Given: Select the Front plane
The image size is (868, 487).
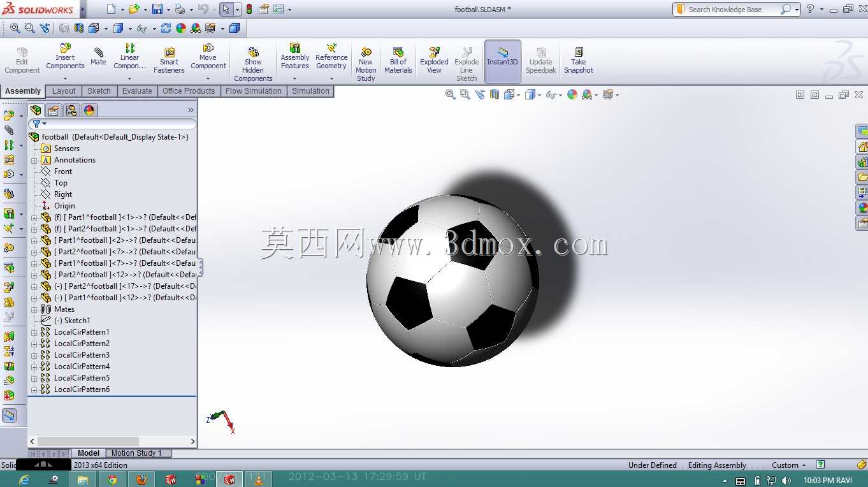Looking at the screenshot, I should pos(63,171).
